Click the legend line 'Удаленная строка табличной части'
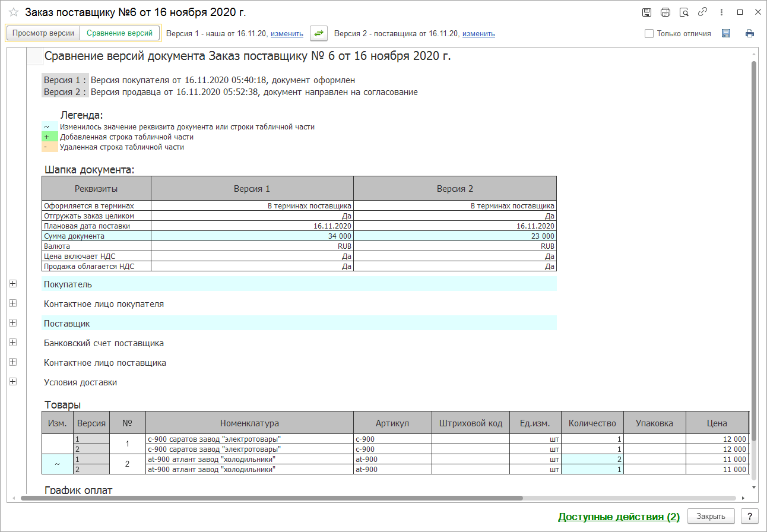This screenshot has height=532, width=767. [x=122, y=147]
